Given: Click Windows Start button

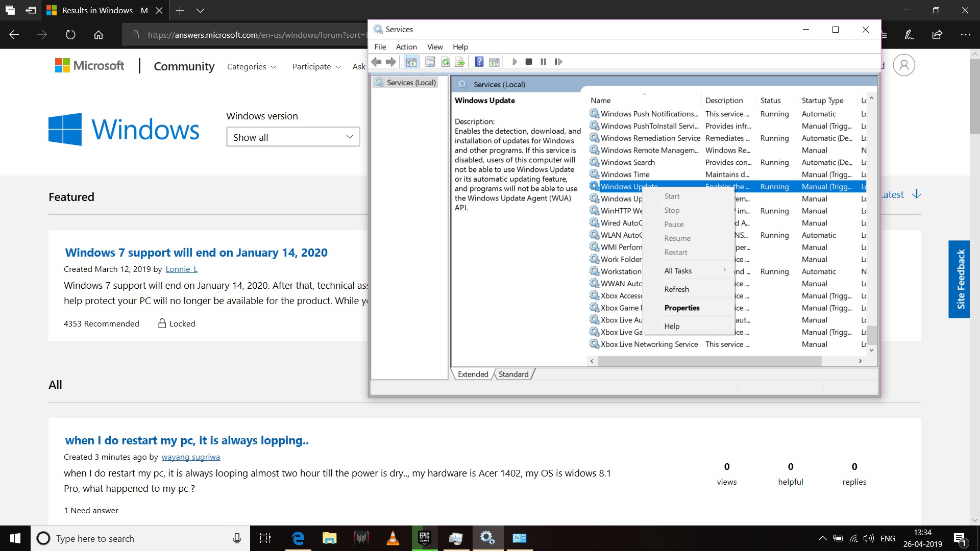Looking at the screenshot, I should tap(15, 538).
